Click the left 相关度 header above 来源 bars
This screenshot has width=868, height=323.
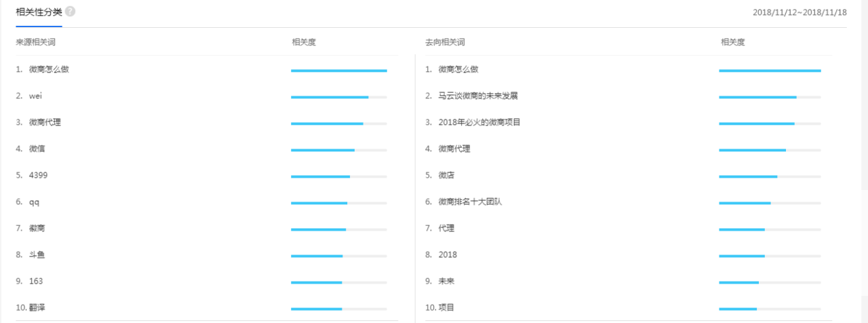click(x=304, y=42)
